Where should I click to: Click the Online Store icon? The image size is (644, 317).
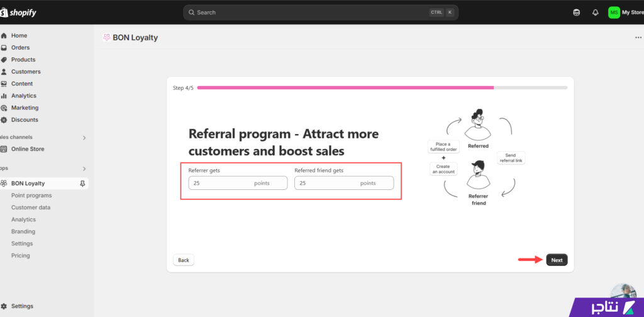[4, 149]
